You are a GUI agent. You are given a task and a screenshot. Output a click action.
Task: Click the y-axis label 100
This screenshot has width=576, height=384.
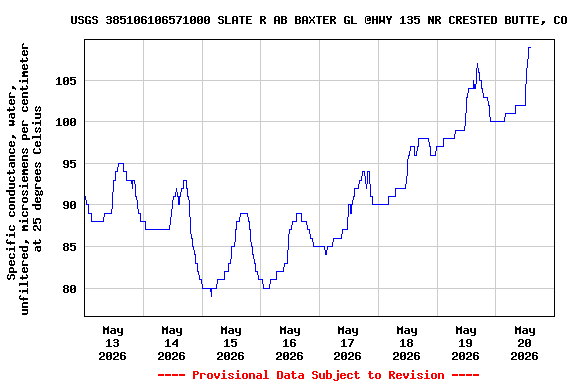click(x=66, y=122)
